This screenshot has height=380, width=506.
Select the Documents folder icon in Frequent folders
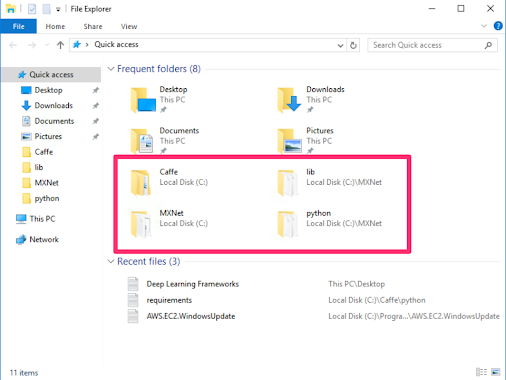point(142,141)
